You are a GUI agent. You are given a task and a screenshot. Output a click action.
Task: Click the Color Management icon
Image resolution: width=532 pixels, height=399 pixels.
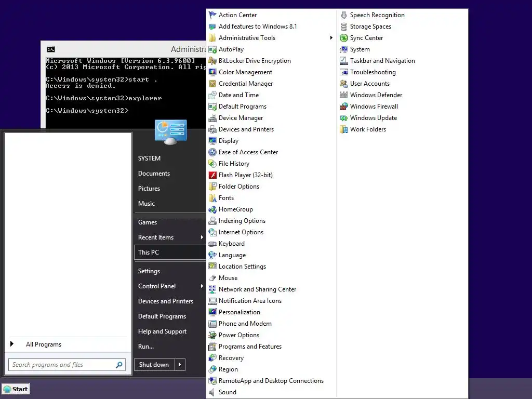(212, 72)
